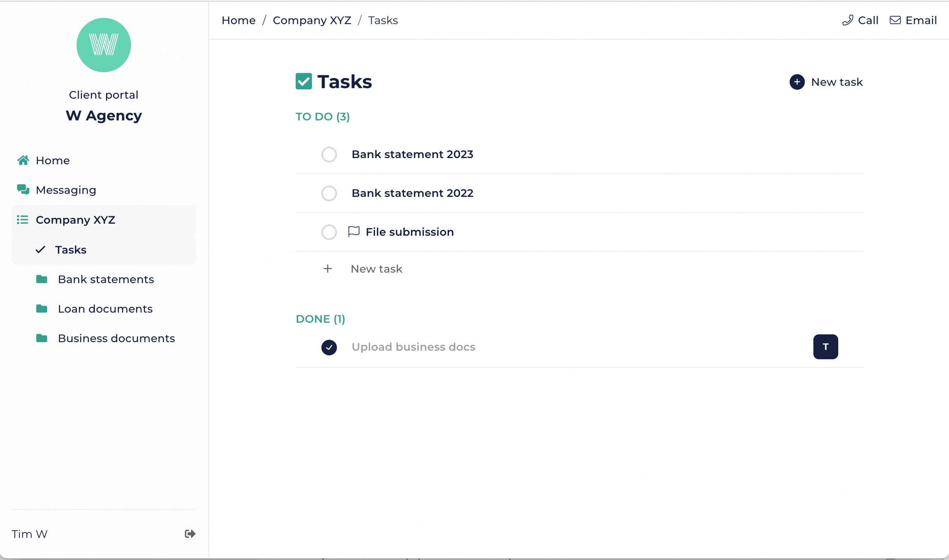The width and height of the screenshot is (949, 560).
Task: Collapse the DONE (1) section
Action: point(320,319)
